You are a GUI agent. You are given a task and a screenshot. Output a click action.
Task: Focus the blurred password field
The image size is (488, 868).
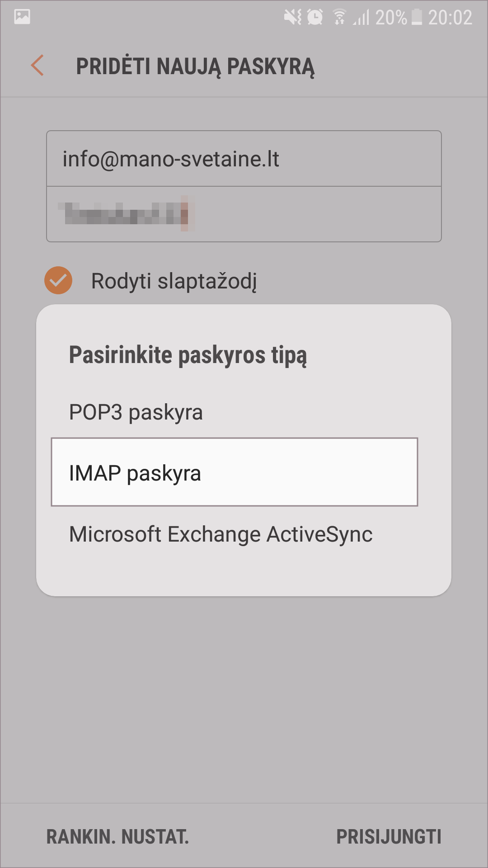click(x=244, y=214)
